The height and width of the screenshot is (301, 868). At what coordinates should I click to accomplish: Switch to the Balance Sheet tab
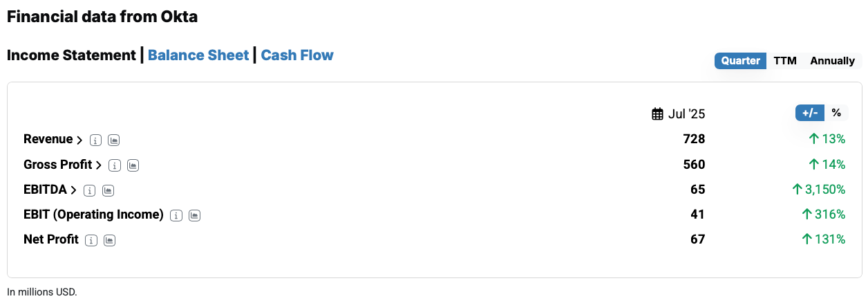click(198, 55)
